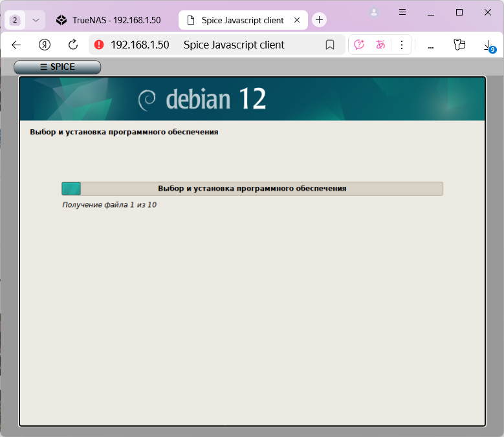This screenshot has width=504, height=437.
Task: Select the Spice Javascript client tab
Action: point(243,20)
